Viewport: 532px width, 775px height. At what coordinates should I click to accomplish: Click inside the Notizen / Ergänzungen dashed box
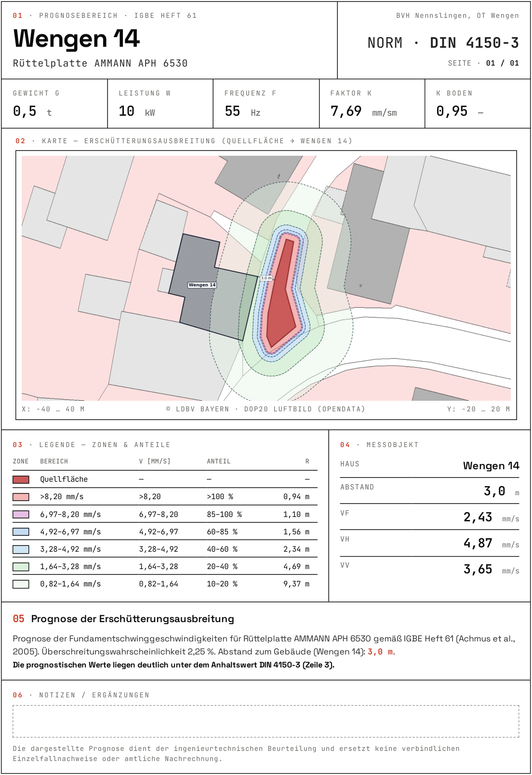[x=266, y=721]
